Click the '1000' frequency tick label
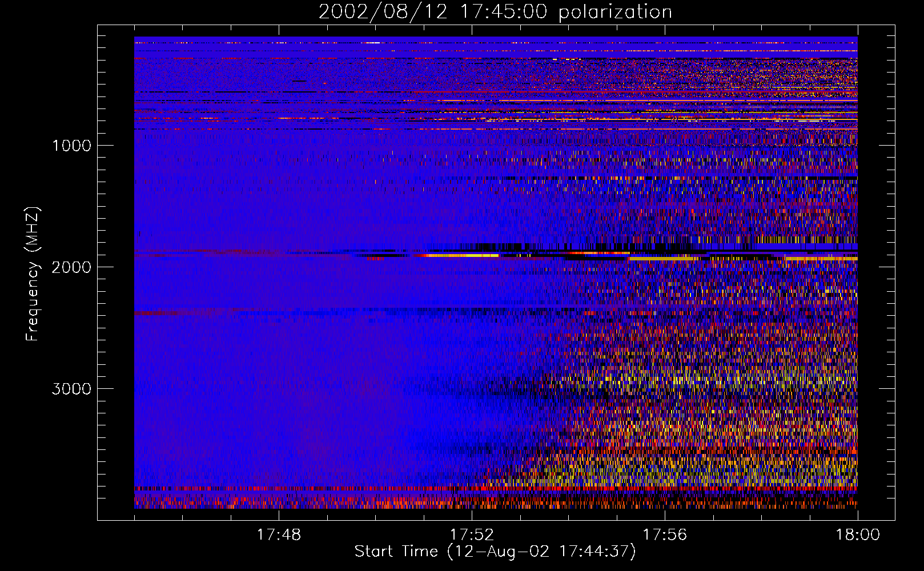The height and width of the screenshot is (571, 924). pos(71,146)
